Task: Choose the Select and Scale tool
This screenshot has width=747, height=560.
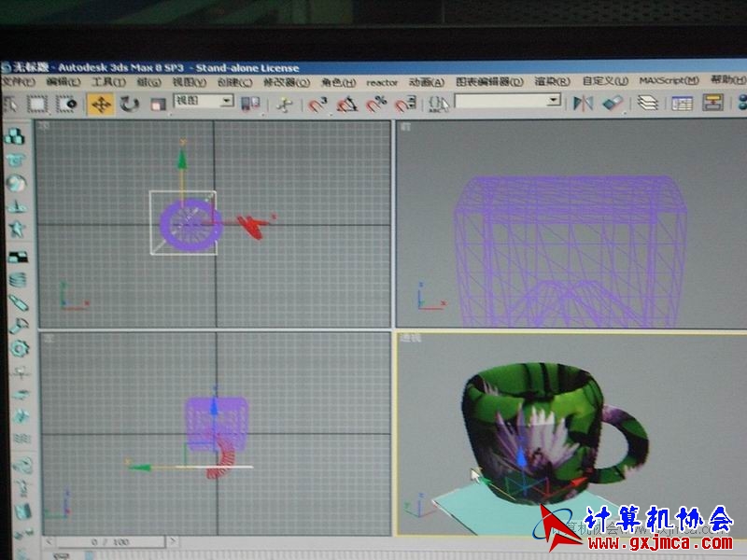Action: [157, 104]
